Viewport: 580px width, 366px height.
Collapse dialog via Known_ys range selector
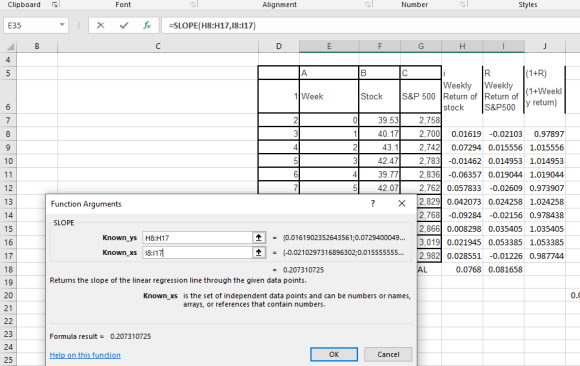(259, 238)
